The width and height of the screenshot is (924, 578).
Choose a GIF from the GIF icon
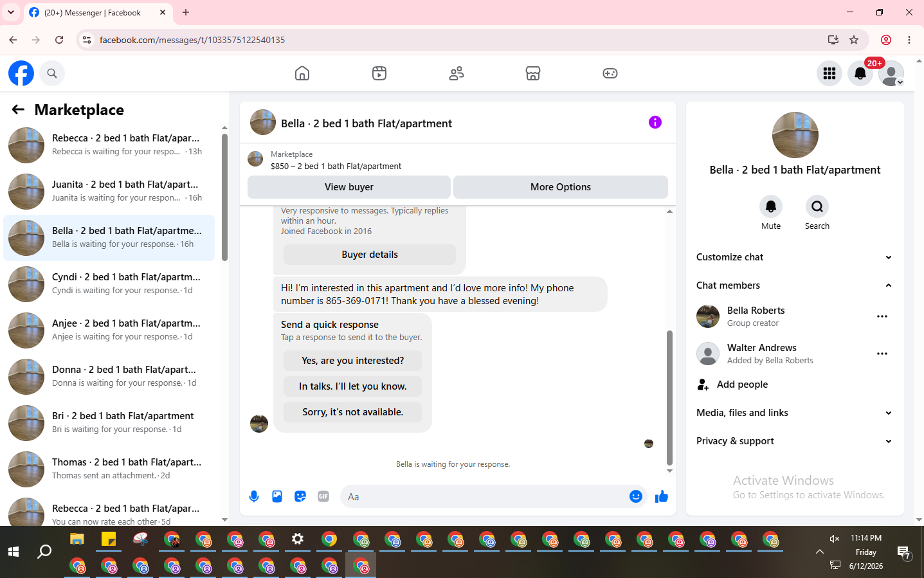point(323,496)
